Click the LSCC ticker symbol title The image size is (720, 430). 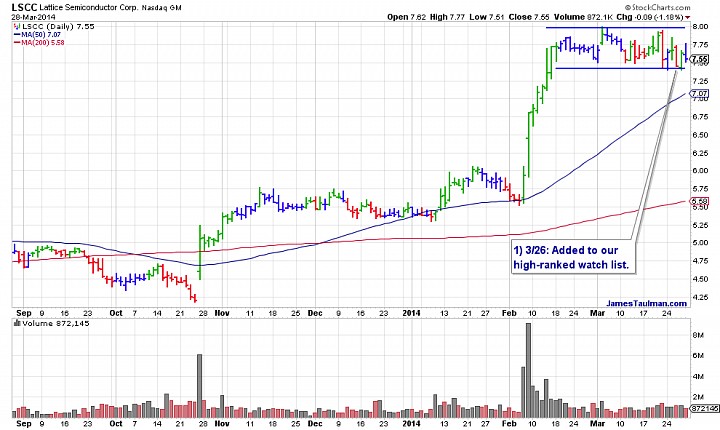pos(24,7)
